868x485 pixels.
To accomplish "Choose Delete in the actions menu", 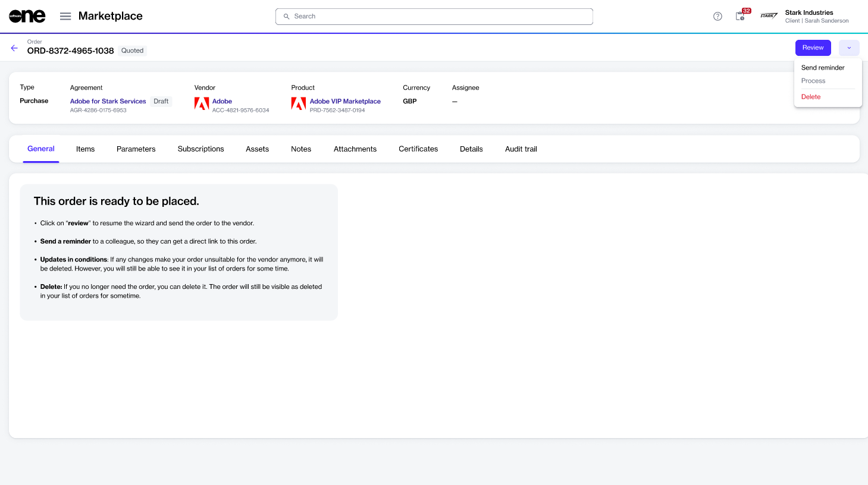I will point(811,97).
